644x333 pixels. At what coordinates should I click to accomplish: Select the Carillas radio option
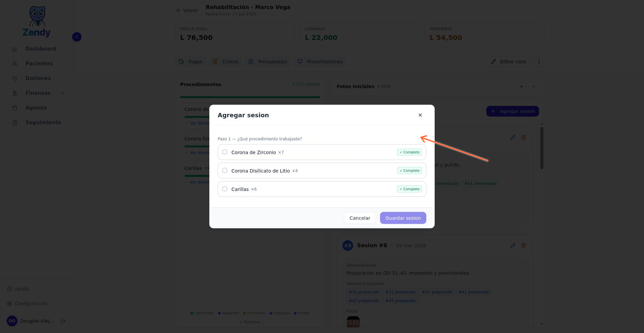click(x=225, y=189)
